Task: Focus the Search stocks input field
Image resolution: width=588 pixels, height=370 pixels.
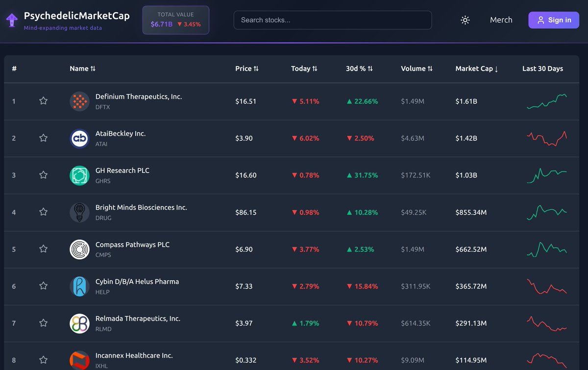Action: 333,20
